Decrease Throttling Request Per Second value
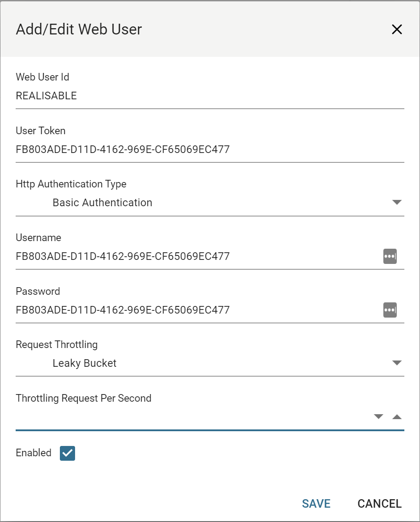 coord(378,417)
